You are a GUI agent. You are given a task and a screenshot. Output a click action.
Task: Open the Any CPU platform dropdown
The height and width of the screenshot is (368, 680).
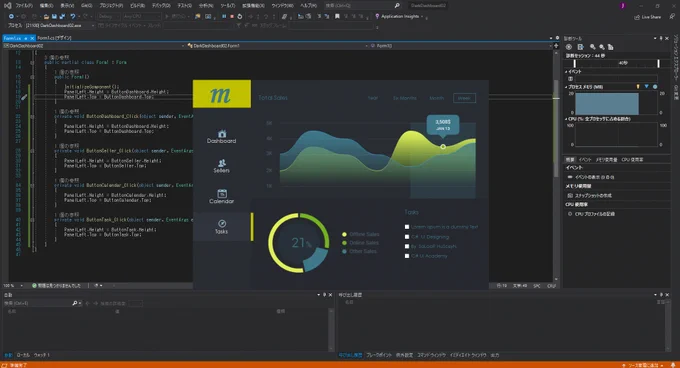(x=141, y=16)
